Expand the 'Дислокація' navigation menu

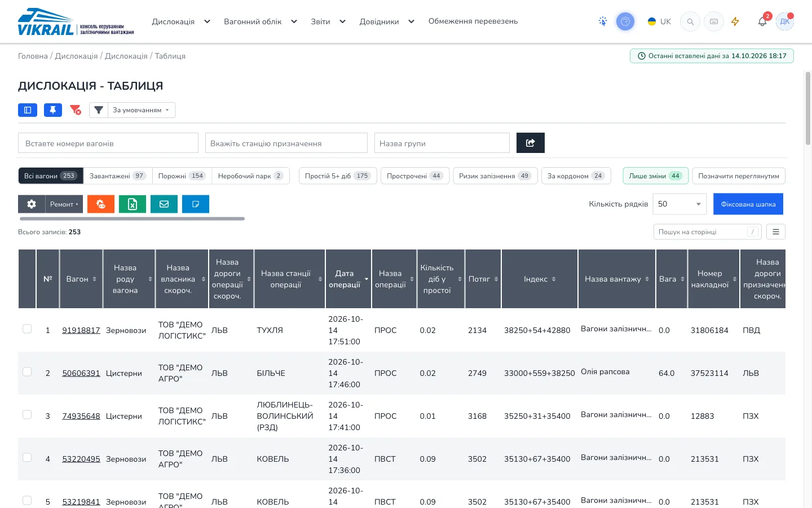coord(181,21)
